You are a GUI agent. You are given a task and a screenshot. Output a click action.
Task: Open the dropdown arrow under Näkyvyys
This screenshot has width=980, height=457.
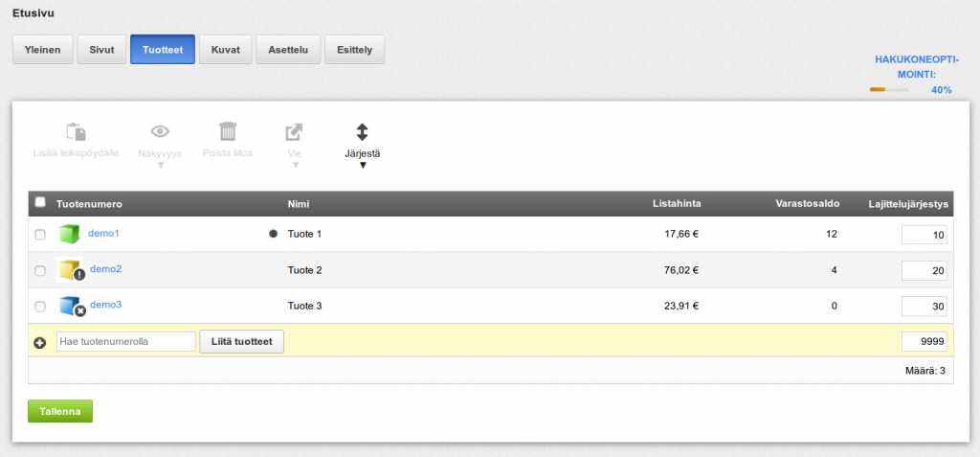[x=160, y=166]
